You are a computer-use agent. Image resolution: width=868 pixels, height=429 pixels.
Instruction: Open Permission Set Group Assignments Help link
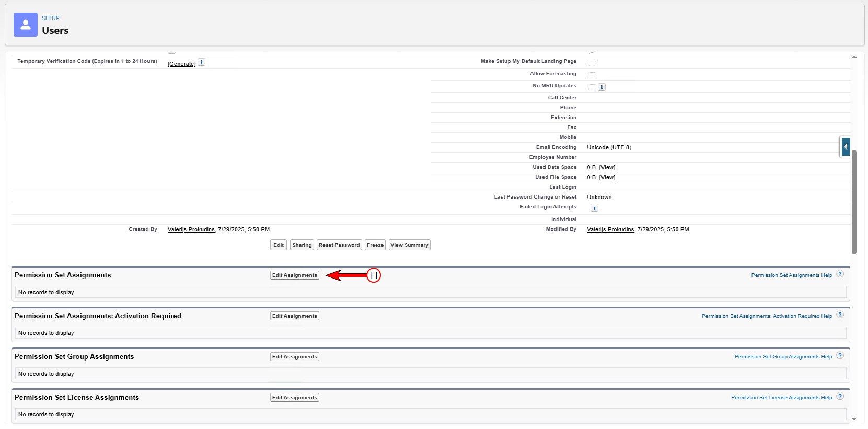click(783, 357)
